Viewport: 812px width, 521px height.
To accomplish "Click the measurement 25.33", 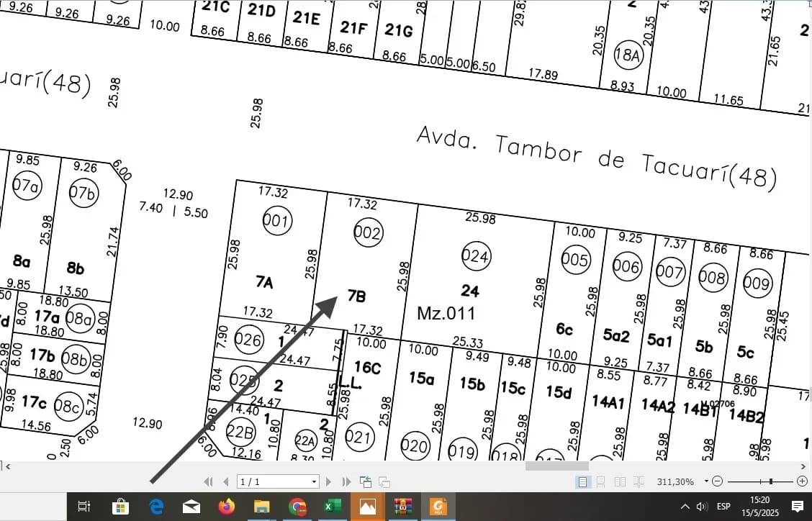I will pos(468,342).
